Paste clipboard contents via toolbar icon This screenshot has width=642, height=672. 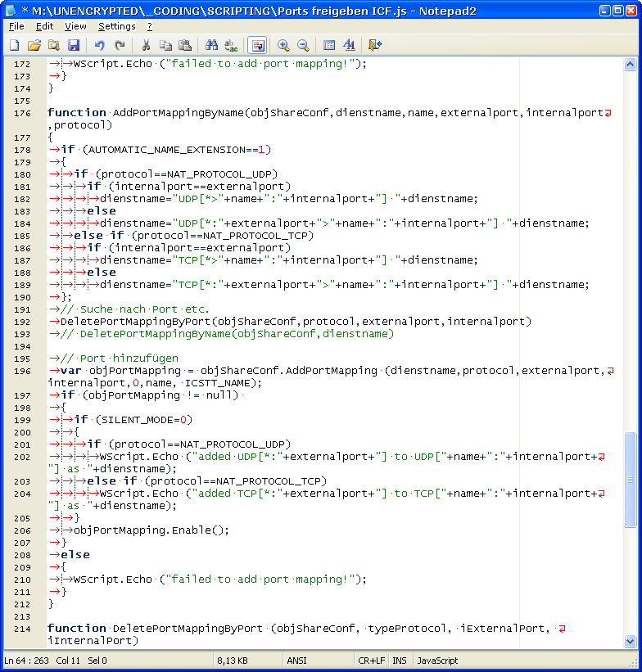coord(185,45)
